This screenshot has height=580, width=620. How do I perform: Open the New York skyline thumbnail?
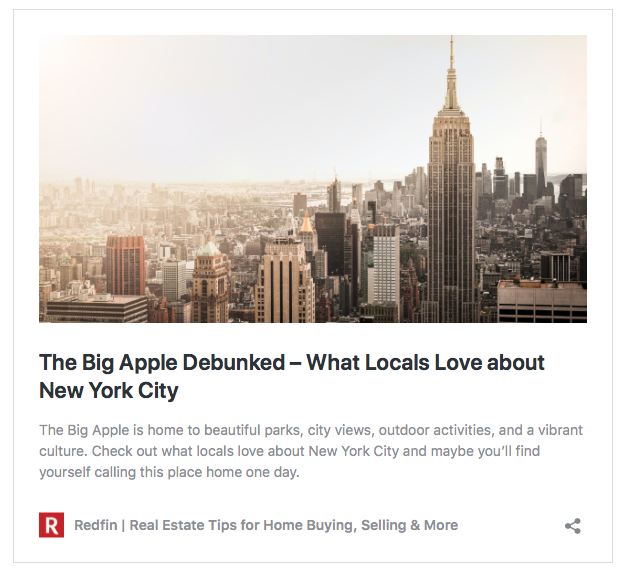point(313,179)
